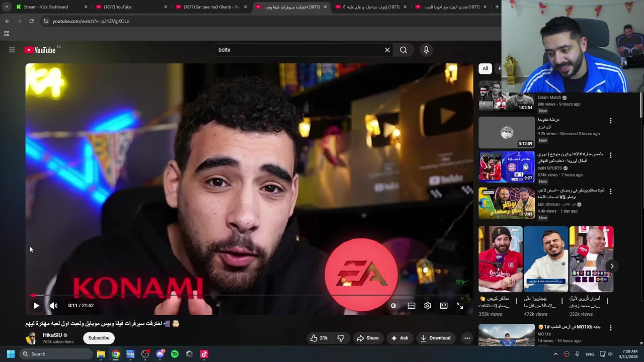The image size is (644, 362).
Task: Open Spotify from the taskbar
Action: tap(175, 354)
